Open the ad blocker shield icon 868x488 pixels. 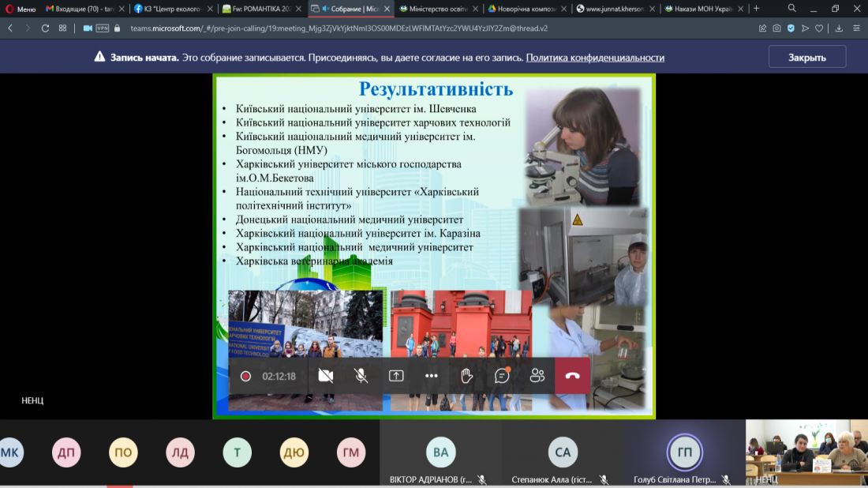(791, 28)
